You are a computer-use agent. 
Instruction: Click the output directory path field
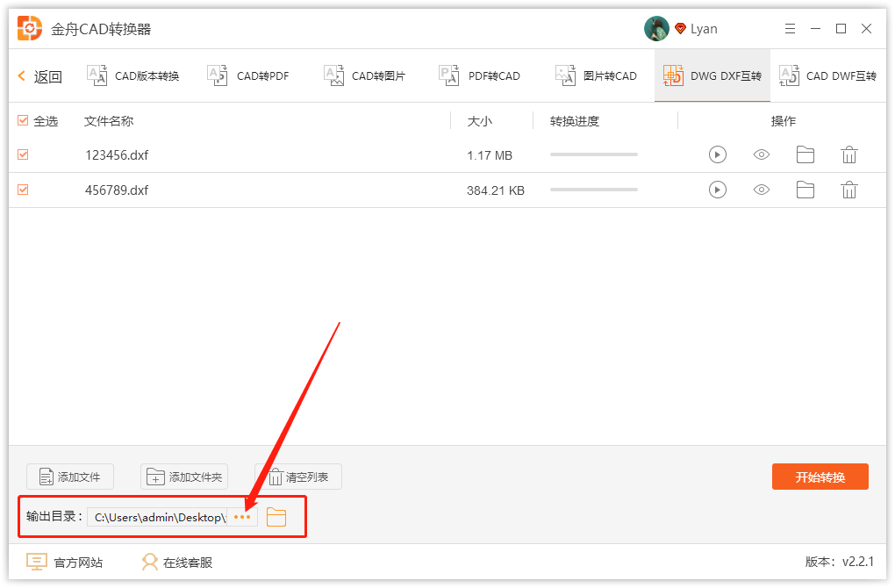pos(160,517)
